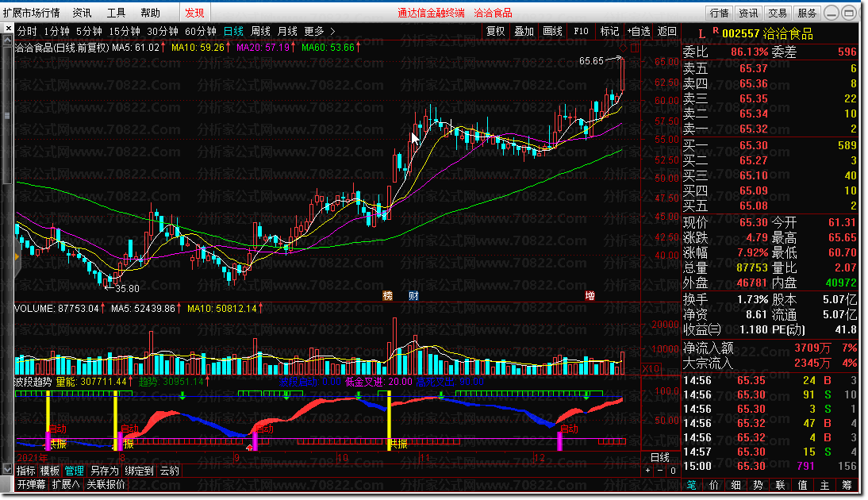Select the 主 tab in quote panel
This screenshot has width=868, height=500.
825,485
